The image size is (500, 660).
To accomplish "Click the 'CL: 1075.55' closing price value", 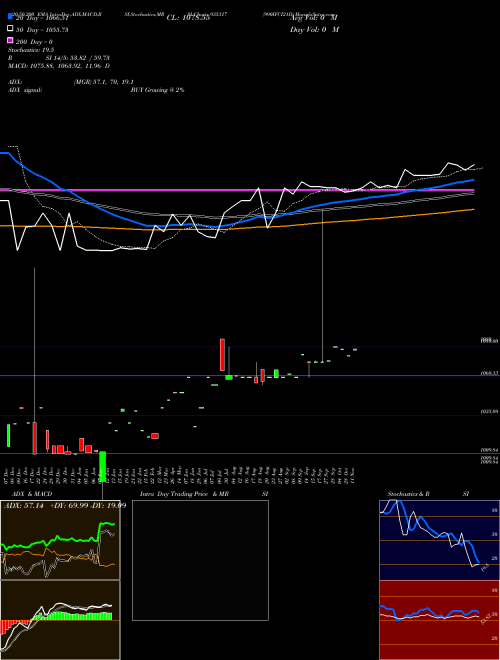I will (188, 18).
